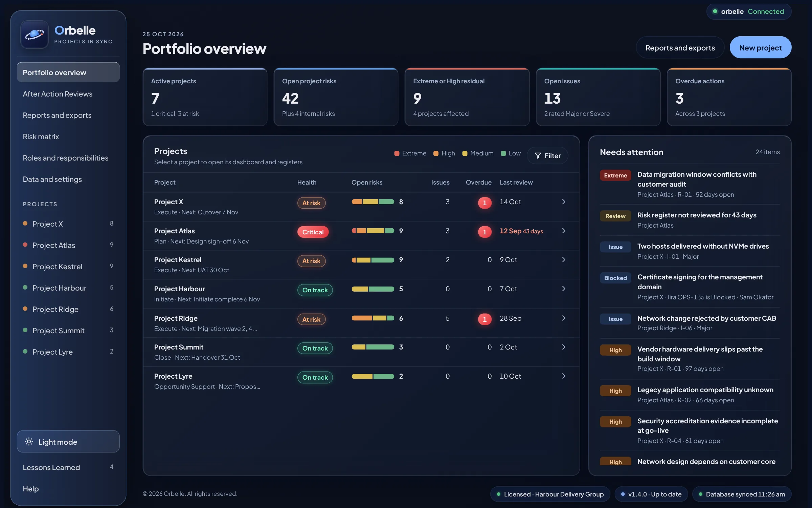Screen dimensions: 812x508
Task: Click the Project Atlas status dot in sidebar
Action: tap(25, 245)
